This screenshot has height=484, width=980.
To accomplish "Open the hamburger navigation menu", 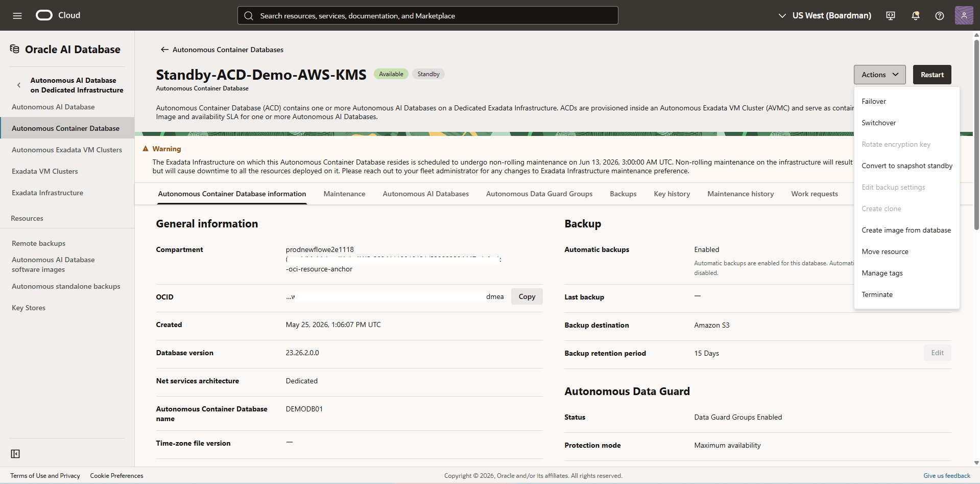I will 17,15.
